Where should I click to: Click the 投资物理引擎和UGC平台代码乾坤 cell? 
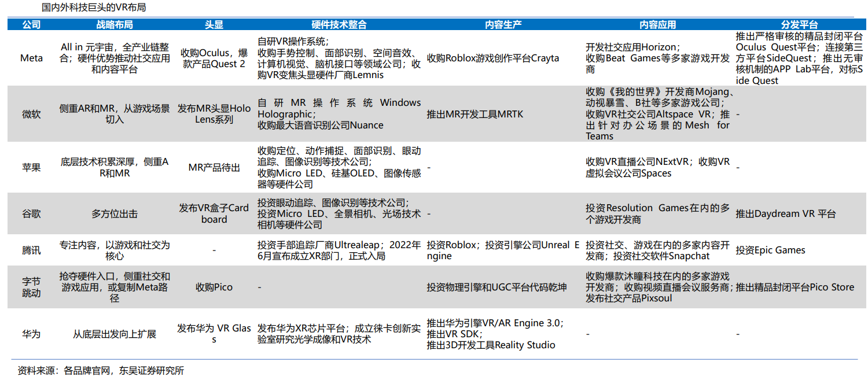tap(496, 287)
